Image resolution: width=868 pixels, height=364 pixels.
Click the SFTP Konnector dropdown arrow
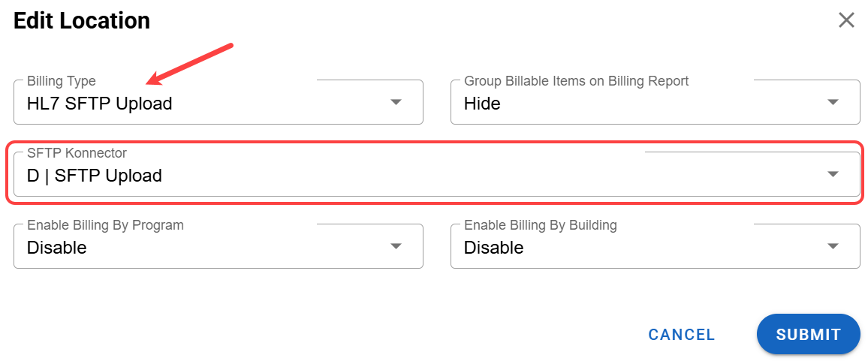point(833,174)
